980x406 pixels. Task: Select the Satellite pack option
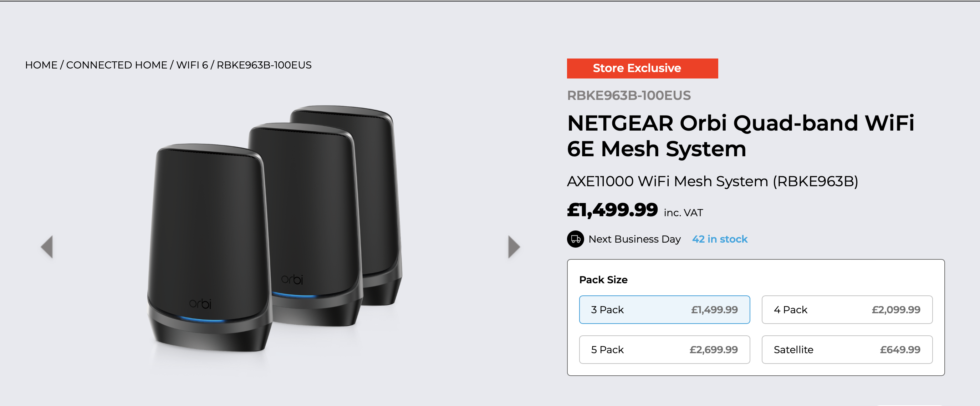847,350
